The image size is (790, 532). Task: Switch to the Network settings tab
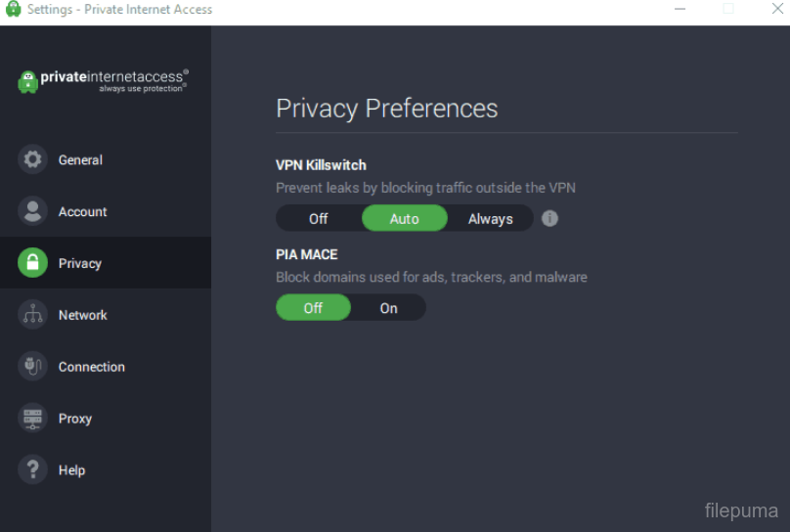click(83, 315)
